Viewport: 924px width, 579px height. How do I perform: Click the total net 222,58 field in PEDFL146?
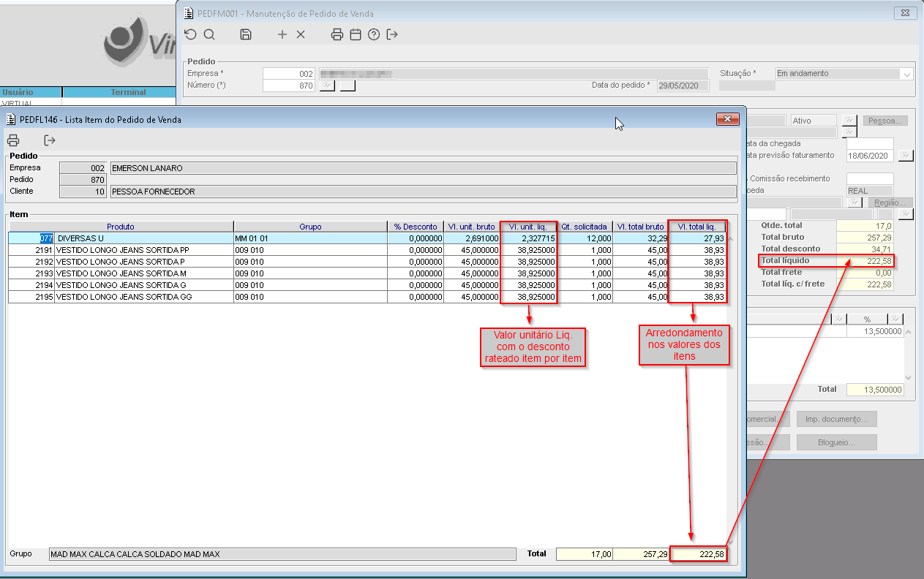pyautogui.click(x=697, y=554)
